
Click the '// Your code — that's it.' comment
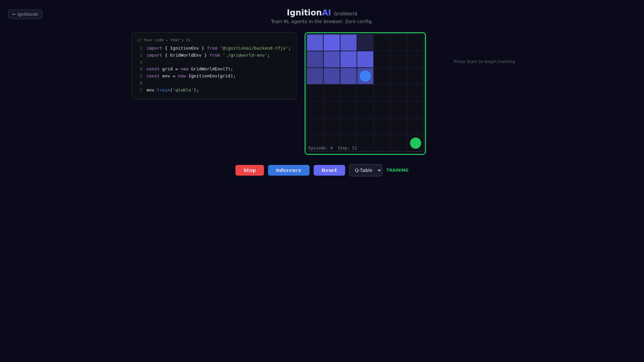165,40
